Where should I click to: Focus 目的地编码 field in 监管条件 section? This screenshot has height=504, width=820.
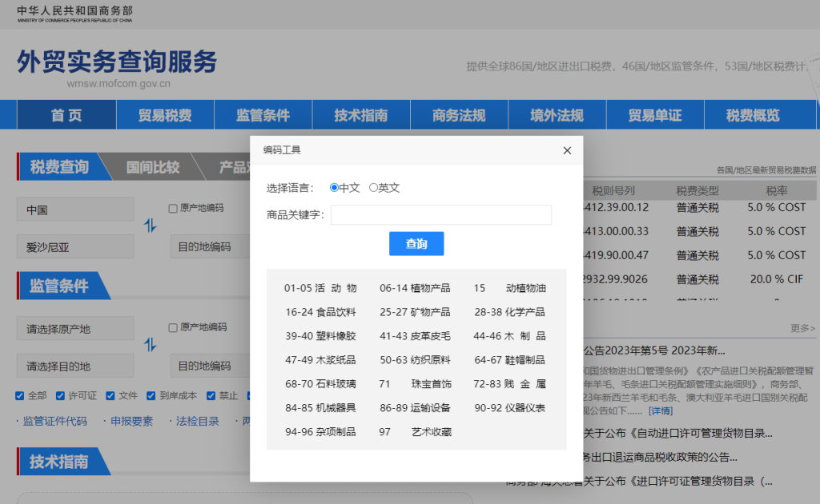tap(211, 366)
